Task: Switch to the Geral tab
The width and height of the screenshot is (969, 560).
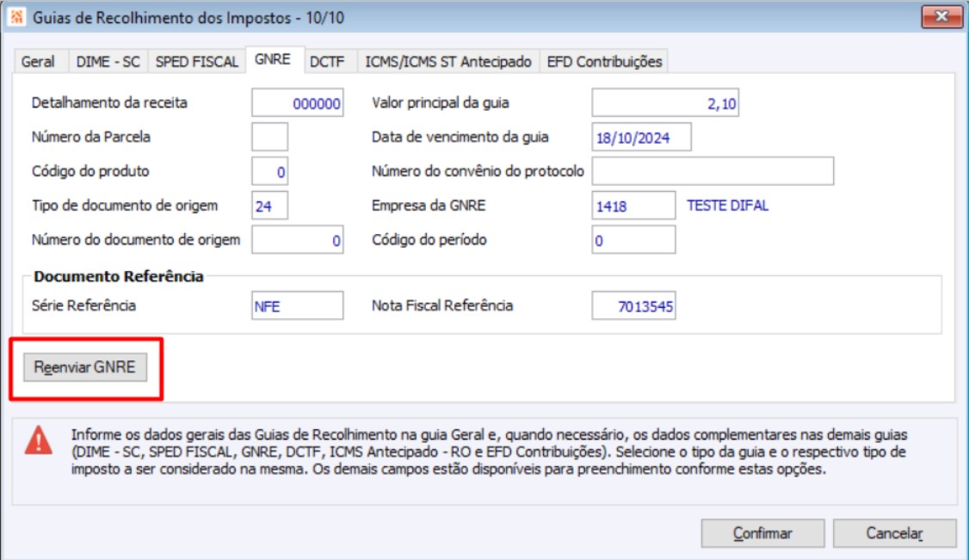Action: pyautogui.click(x=38, y=62)
